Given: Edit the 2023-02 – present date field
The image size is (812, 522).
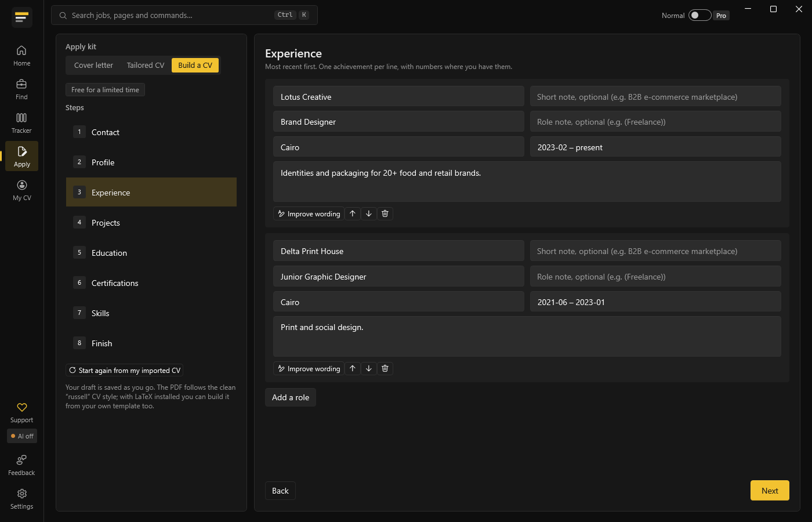Looking at the screenshot, I should (655, 147).
